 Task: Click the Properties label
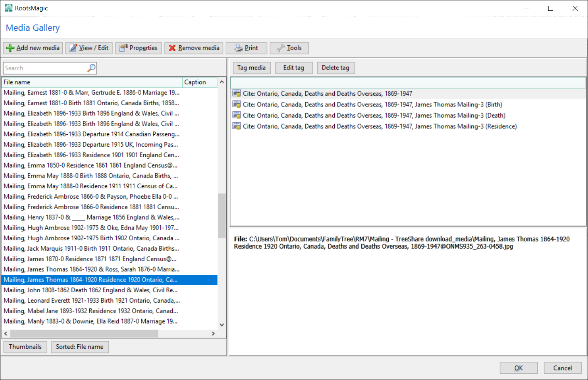(143, 48)
